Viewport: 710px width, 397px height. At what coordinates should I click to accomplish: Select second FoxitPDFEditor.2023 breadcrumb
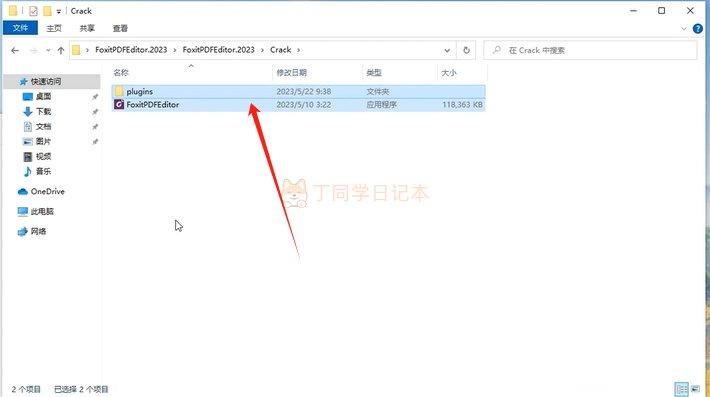point(218,50)
